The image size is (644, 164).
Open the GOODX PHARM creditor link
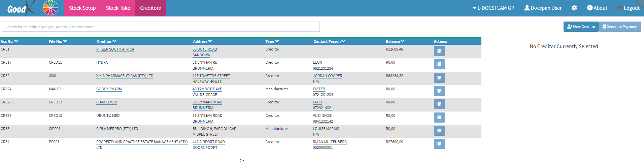(109, 89)
